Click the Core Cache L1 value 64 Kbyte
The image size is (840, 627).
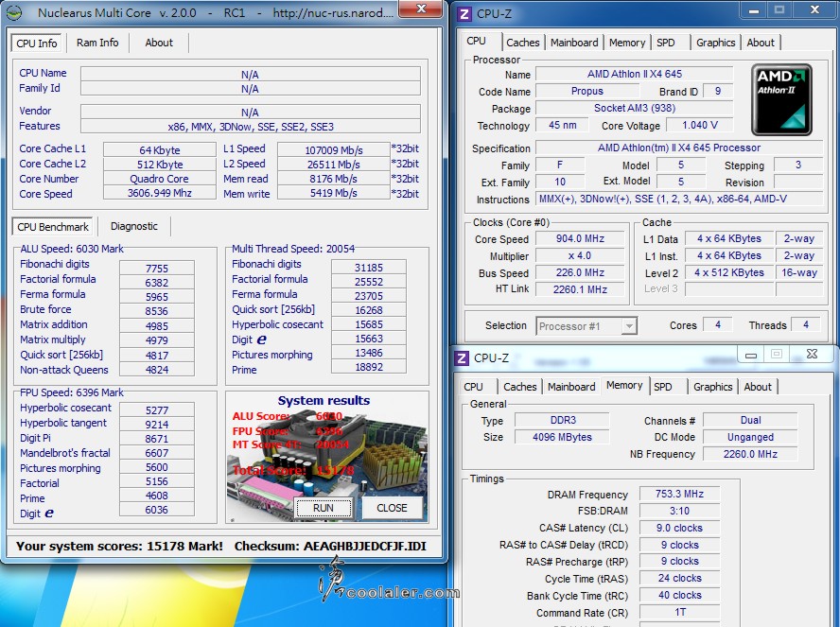160,150
